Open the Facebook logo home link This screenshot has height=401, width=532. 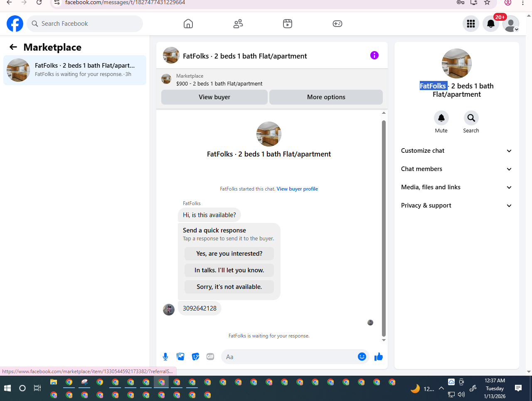[x=15, y=24]
